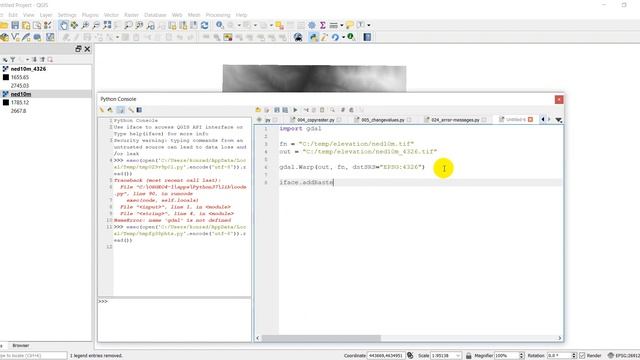Image resolution: width=640 pixels, height=360 pixels.
Task: Click the Python Console Help icon
Action: point(139,110)
